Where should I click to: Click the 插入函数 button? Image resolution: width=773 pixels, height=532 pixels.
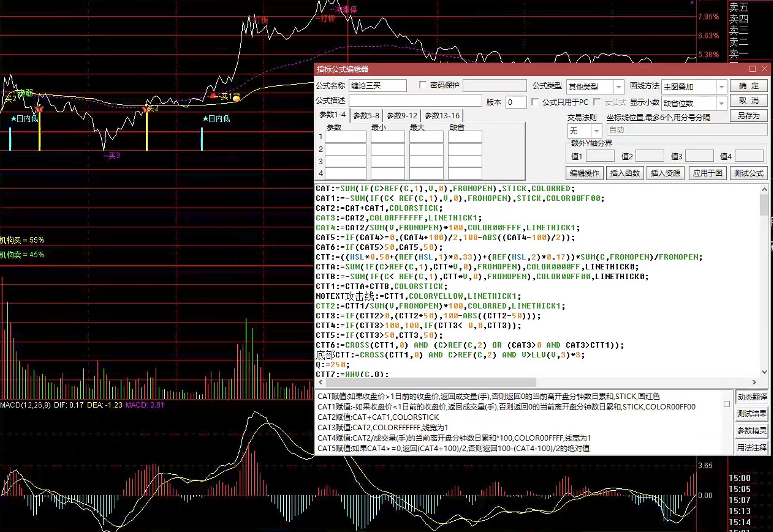625,173
